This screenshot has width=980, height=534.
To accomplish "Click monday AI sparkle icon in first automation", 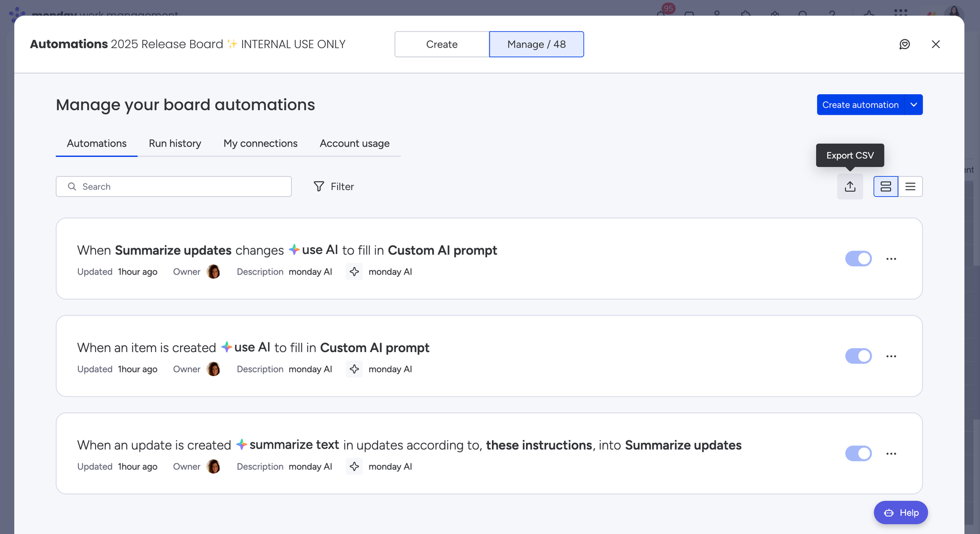I will (x=354, y=272).
